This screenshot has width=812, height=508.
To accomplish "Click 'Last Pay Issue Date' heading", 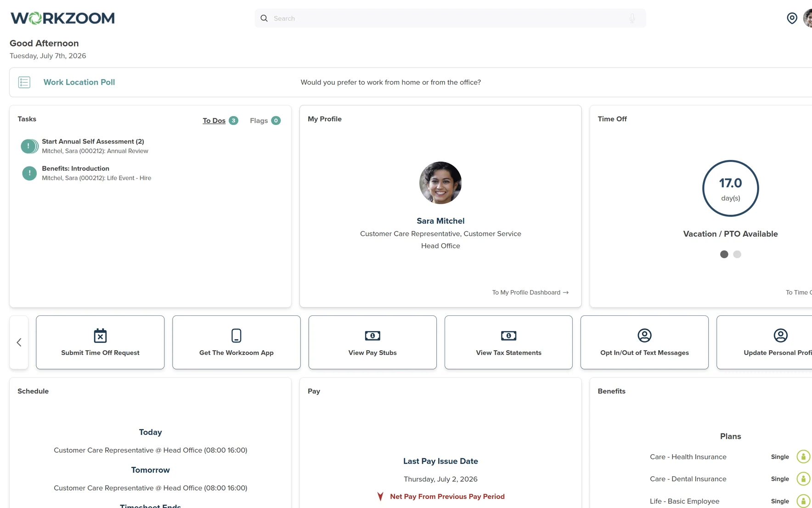I will 440,461.
